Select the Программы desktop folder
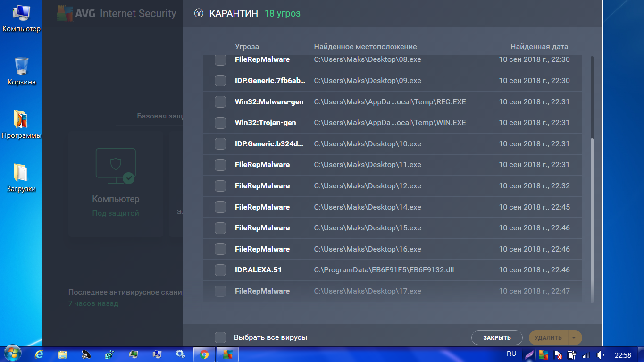This screenshot has width=644, height=362. [22, 125]
